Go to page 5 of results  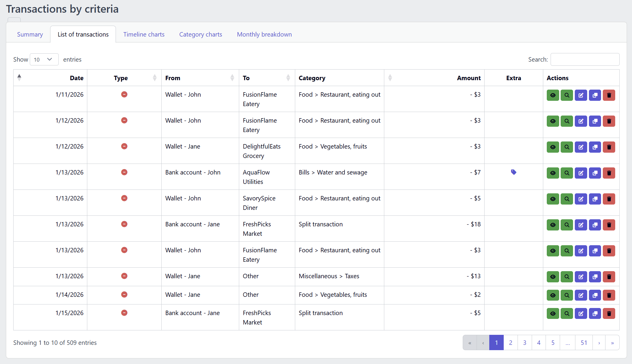(553, 343)
